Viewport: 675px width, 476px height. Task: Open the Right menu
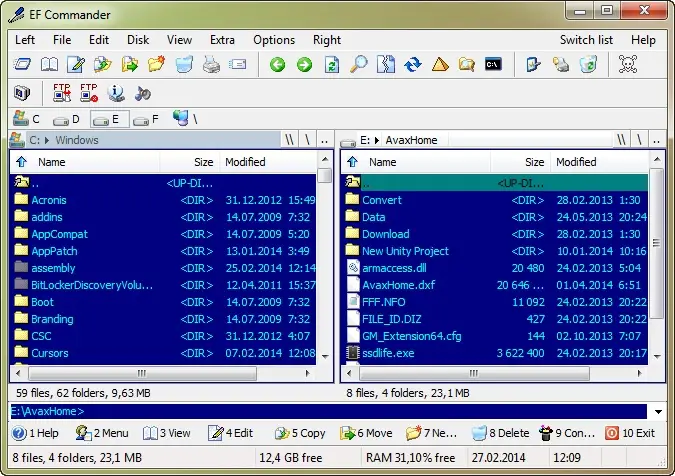[327, 40]
